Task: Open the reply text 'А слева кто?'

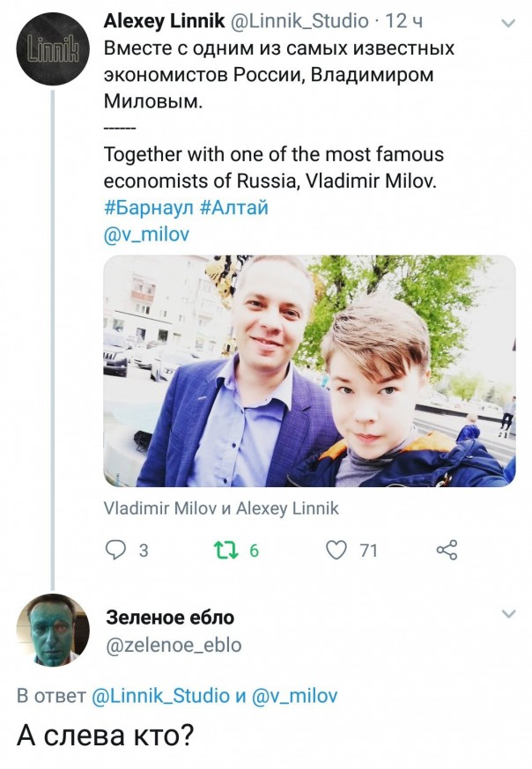Action: [106, 736]
